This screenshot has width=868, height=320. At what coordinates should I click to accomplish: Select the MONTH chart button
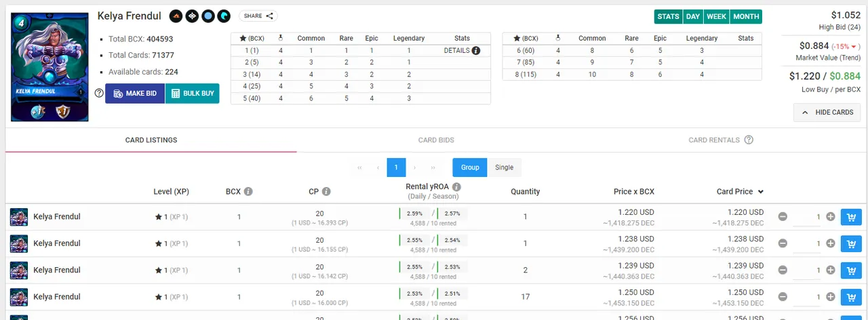(x=746, y=16)
